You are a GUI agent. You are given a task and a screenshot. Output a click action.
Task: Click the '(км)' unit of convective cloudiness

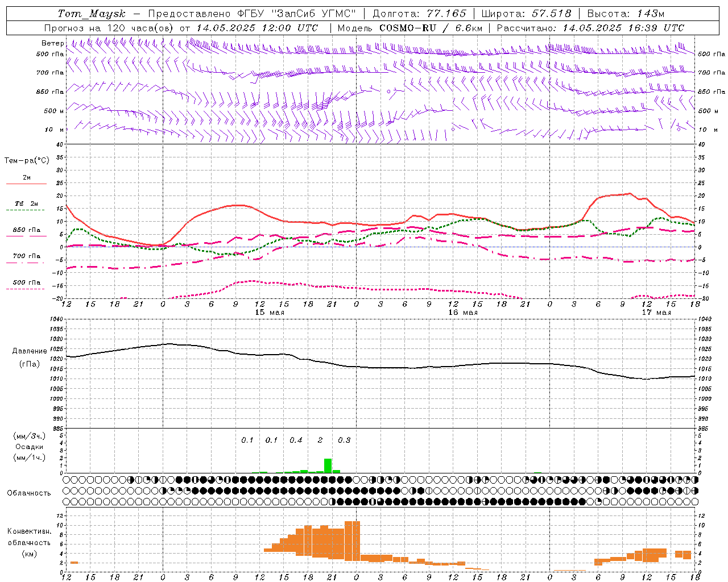(30, 554)
